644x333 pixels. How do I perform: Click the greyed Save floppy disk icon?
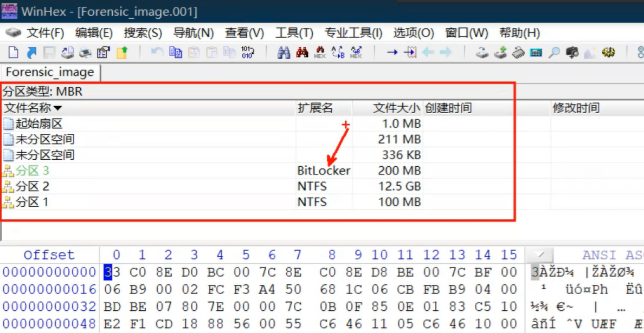[49, 53]
